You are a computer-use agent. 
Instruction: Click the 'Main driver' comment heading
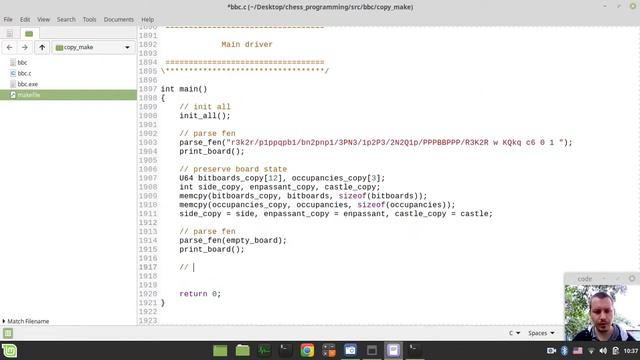tap(247, 44)
